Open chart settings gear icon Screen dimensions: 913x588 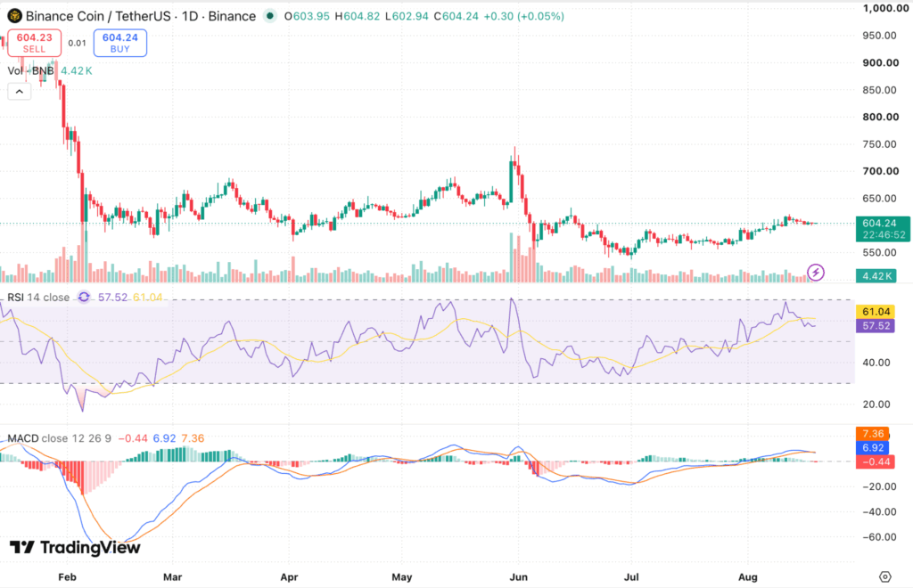pos(885,577)
